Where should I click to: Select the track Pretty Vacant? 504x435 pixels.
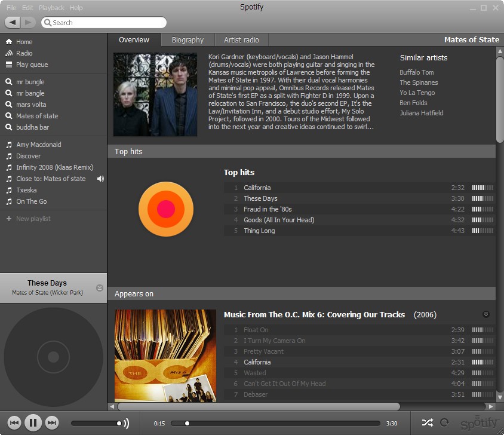[359, 351]
